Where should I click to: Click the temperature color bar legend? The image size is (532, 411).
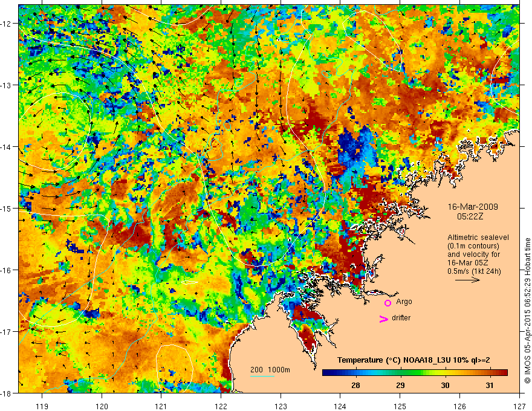pos(415,373)
